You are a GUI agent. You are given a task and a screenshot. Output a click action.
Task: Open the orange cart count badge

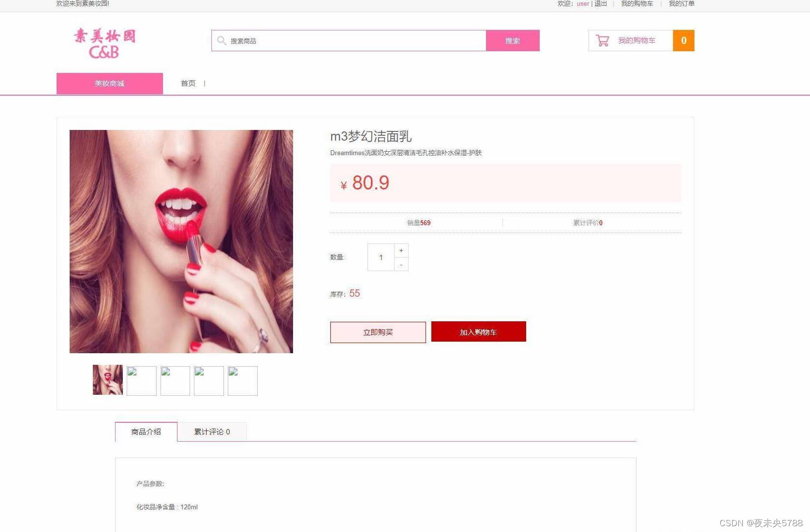pyautogui.click(x=683, y=41)
